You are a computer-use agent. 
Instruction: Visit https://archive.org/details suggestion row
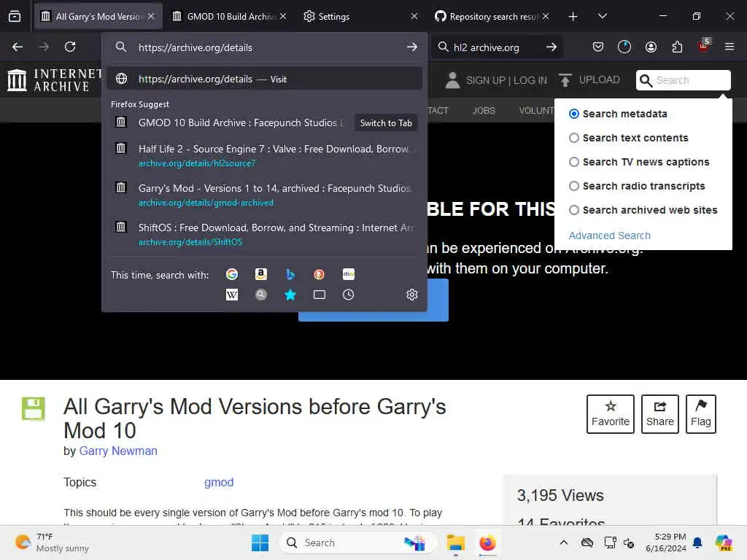[x=264, y=79]
